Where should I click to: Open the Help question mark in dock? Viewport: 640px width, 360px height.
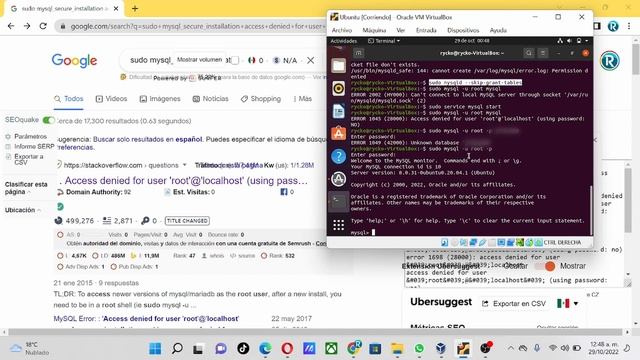[x=338, y=156]
